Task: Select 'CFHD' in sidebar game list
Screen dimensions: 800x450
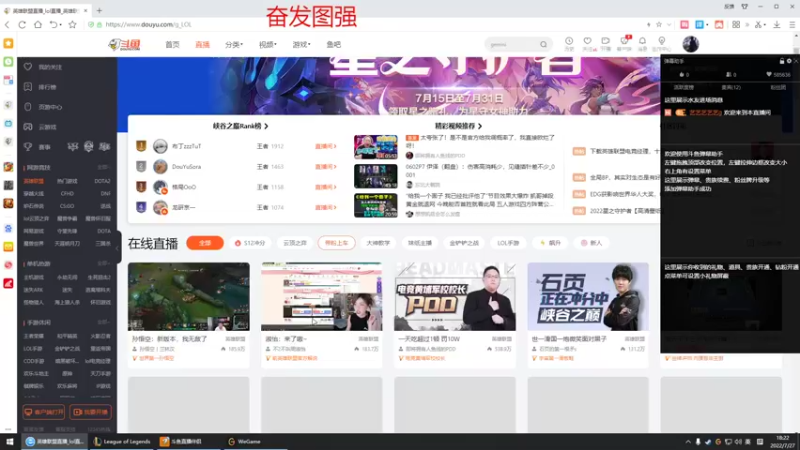Action: (x=67, y=193)
